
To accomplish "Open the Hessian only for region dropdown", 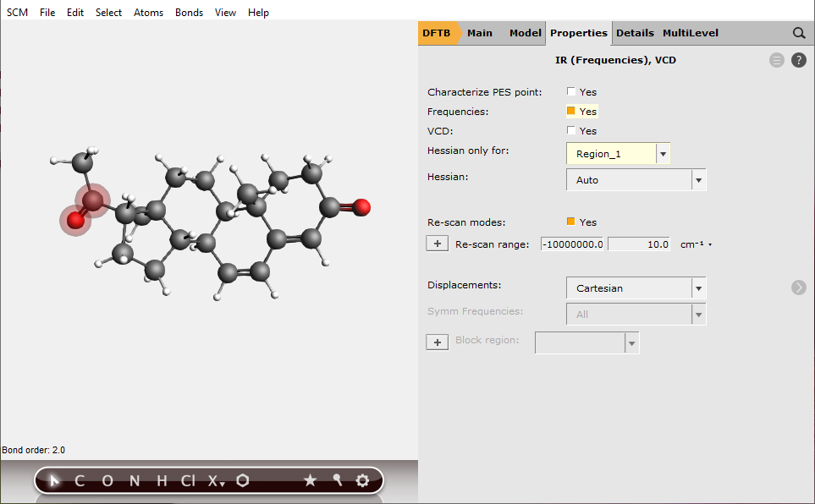I will tap(663, 153).
